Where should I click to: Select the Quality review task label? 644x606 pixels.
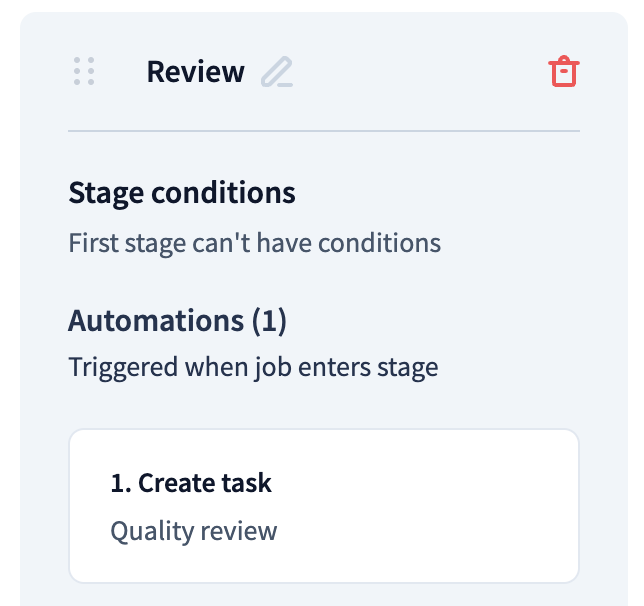click(x=193, y=531)
